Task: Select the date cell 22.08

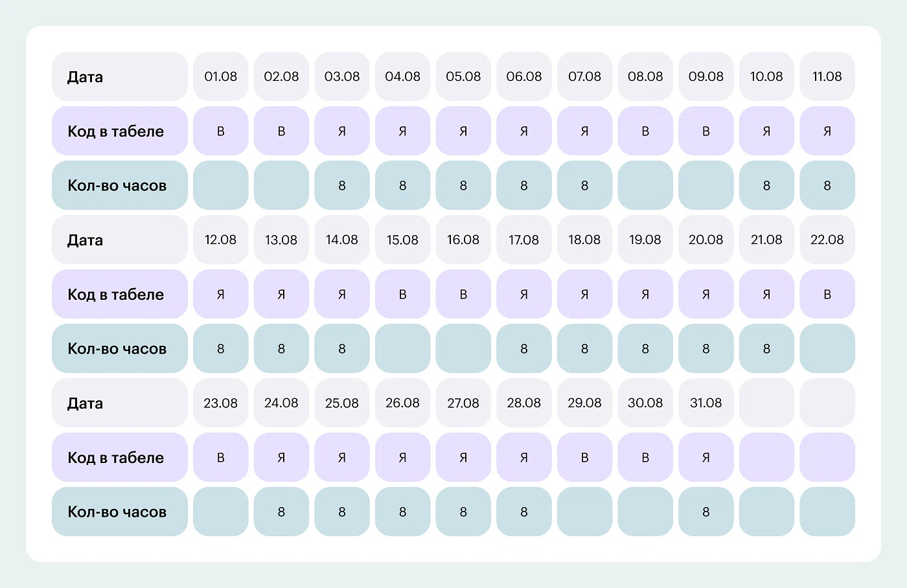Action: tap(827, 240)
